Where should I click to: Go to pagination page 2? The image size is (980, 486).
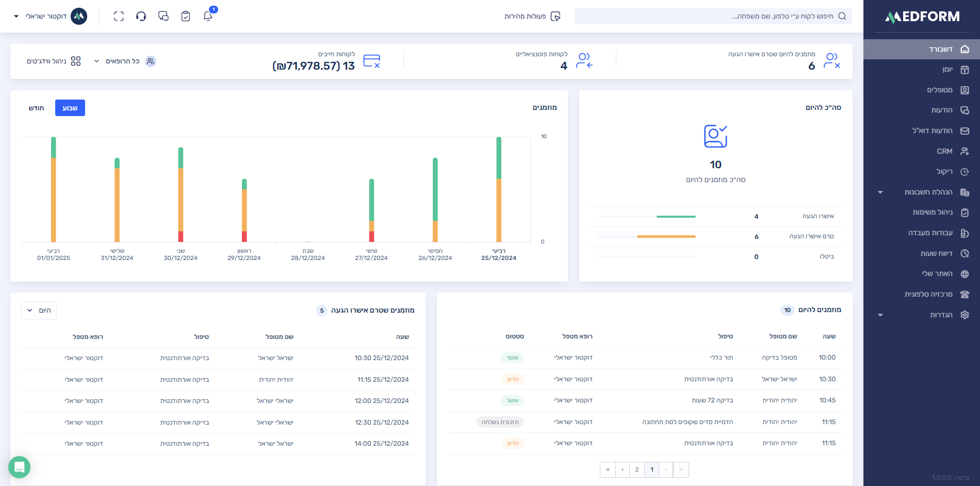[x=637, y=469]
